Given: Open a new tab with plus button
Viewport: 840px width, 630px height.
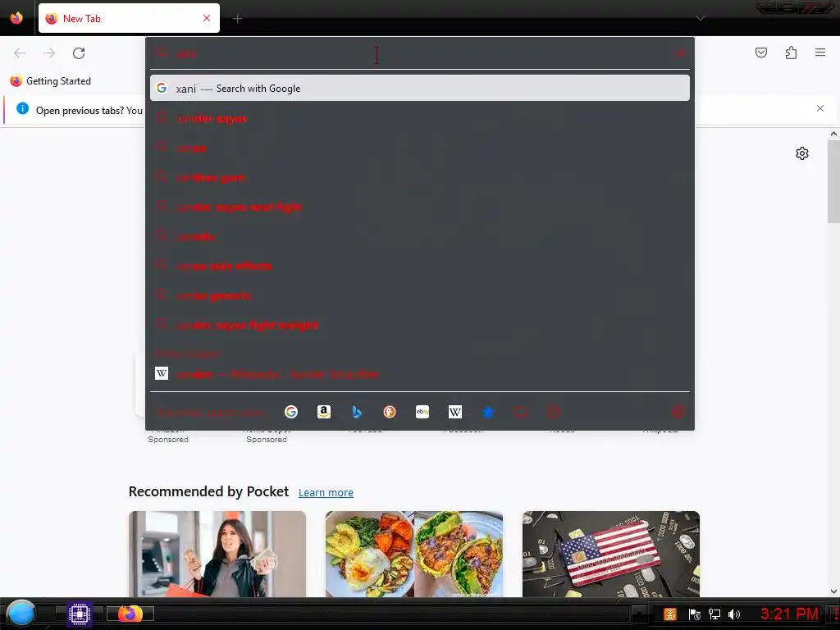Looking at the screenshot, I should pyautogui.click(x=237, y=19).
